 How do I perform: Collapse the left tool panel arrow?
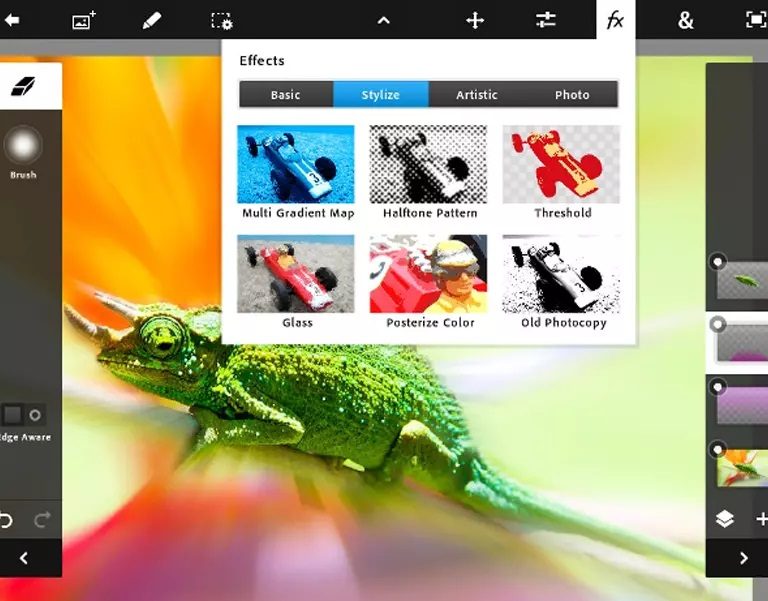(x=24, y=558)
